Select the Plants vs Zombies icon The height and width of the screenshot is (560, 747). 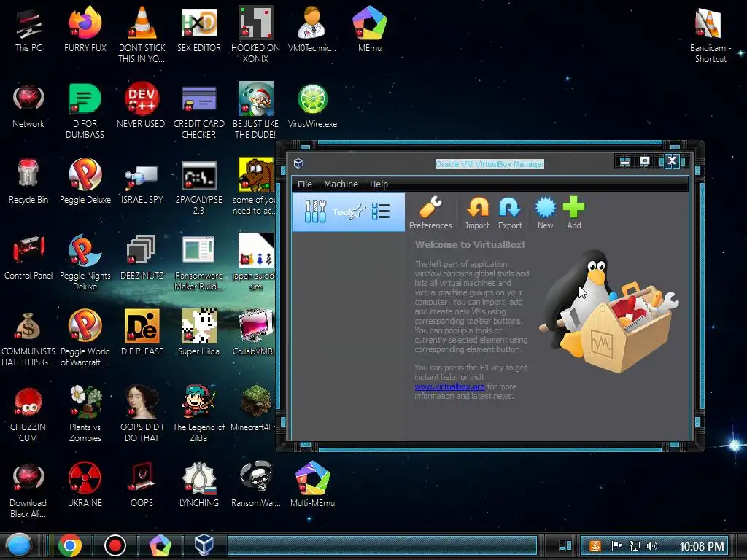coord(85,414)
